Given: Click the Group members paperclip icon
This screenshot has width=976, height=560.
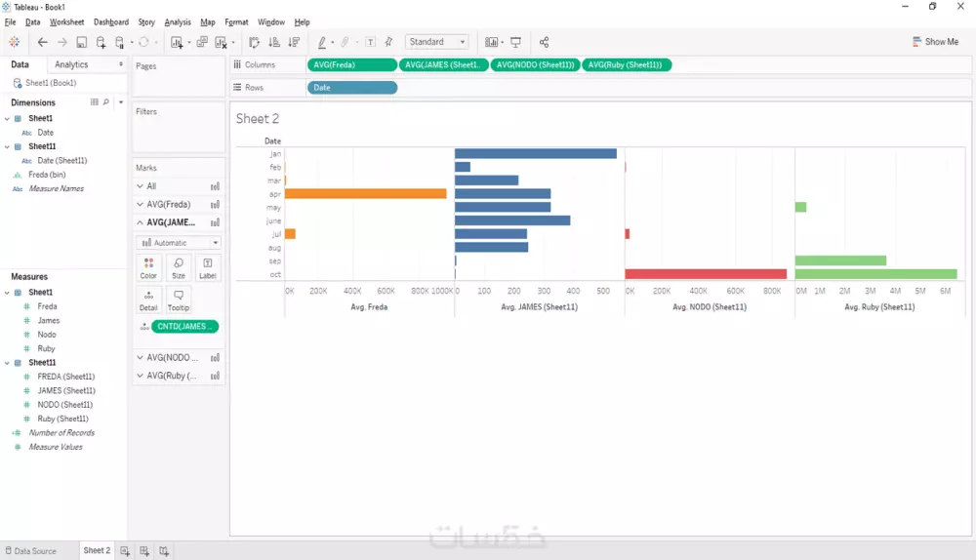Looking at the screenshot, I should point(345,42).
